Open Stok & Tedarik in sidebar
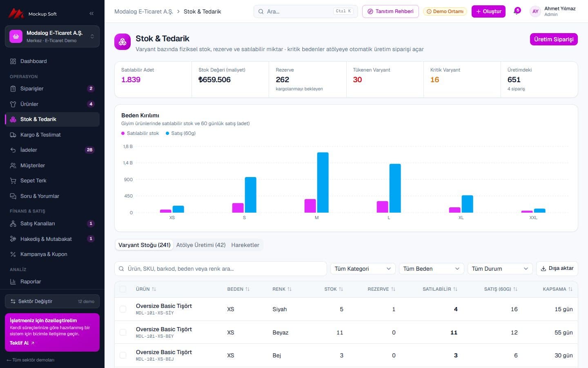 [x=52, y=119]
